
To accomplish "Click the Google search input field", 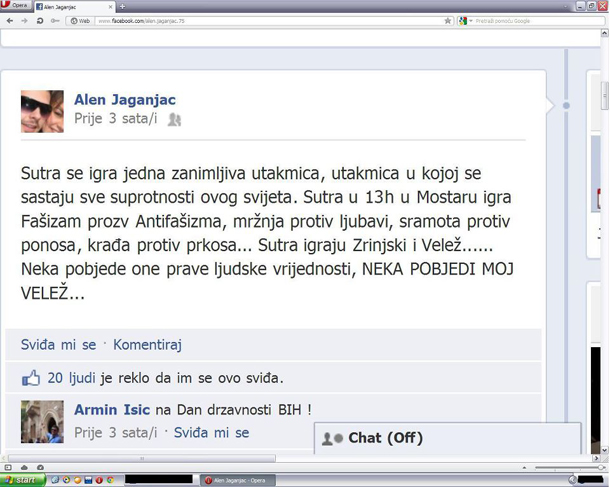I will (539, 21).
